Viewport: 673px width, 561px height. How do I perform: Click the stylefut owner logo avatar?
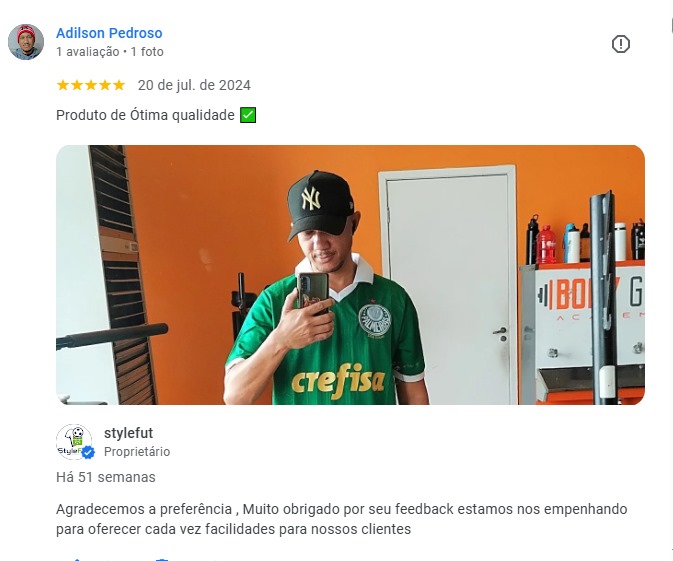coord(74,442)
